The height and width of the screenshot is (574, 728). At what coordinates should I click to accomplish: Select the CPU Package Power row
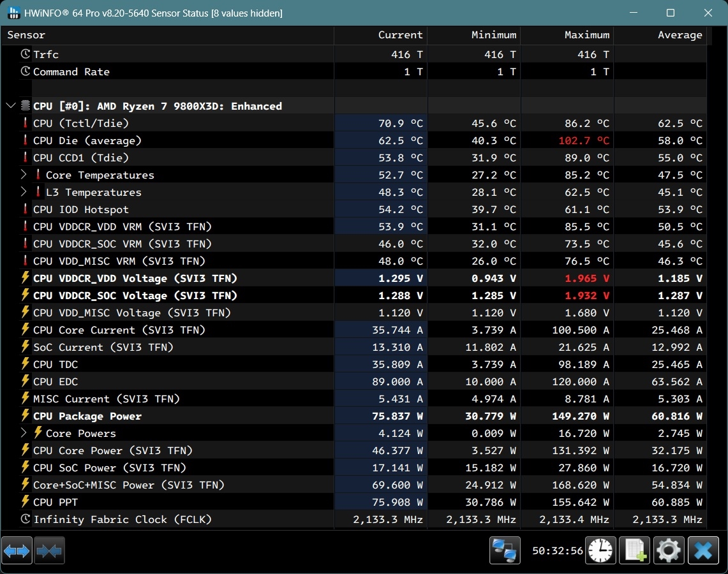[x=87, y=416]
